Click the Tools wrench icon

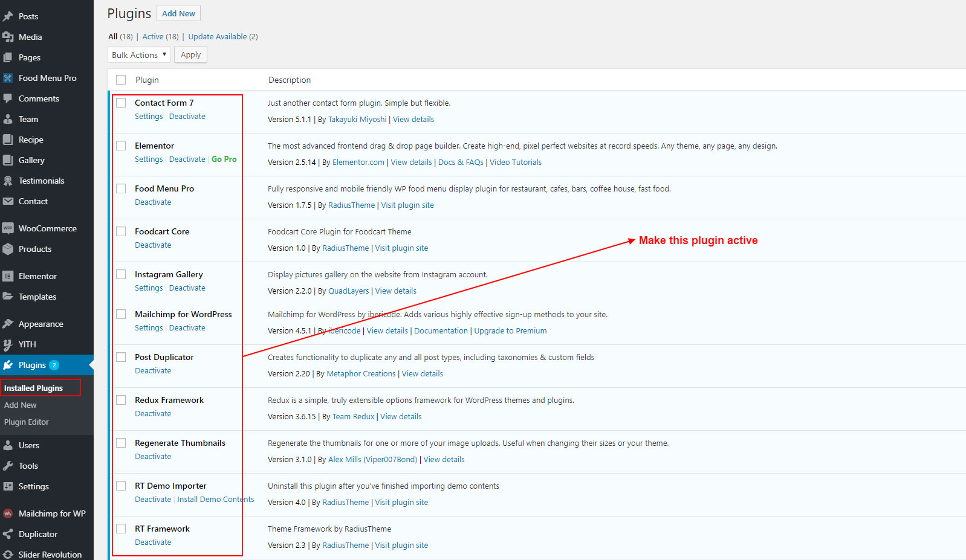(8, 466)
